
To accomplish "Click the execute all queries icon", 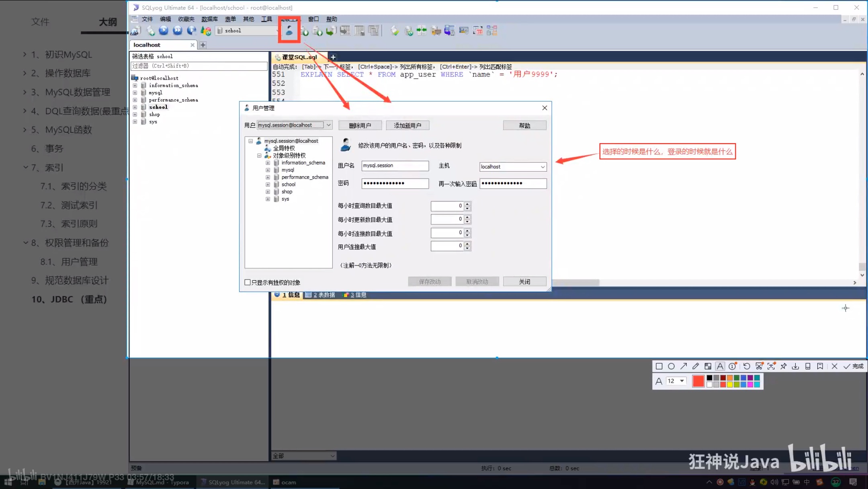I will coord(178,31).
